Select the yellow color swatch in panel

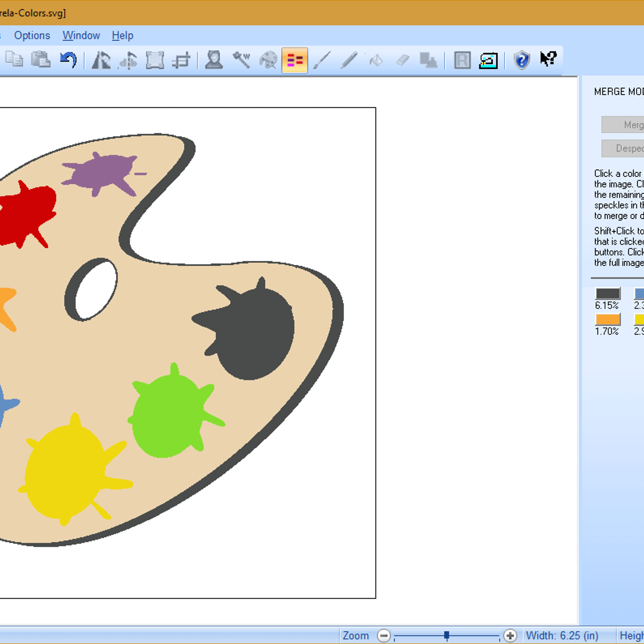coord(639,320)
